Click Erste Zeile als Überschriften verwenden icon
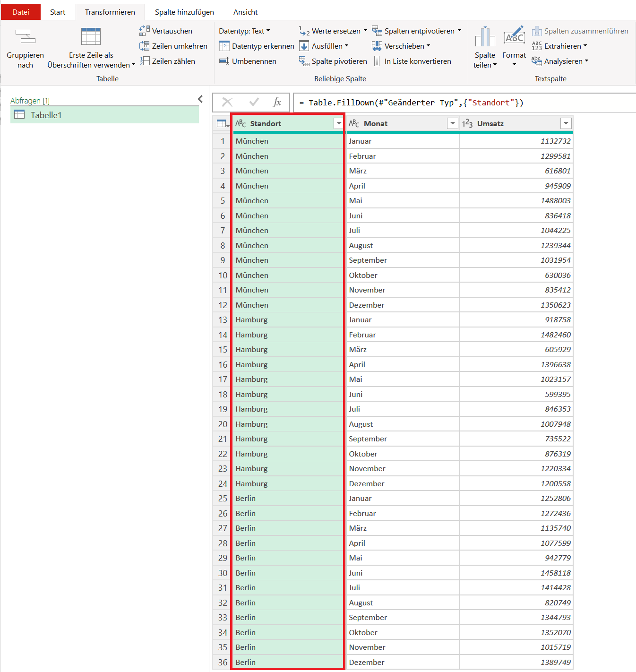 click(91, 36)
